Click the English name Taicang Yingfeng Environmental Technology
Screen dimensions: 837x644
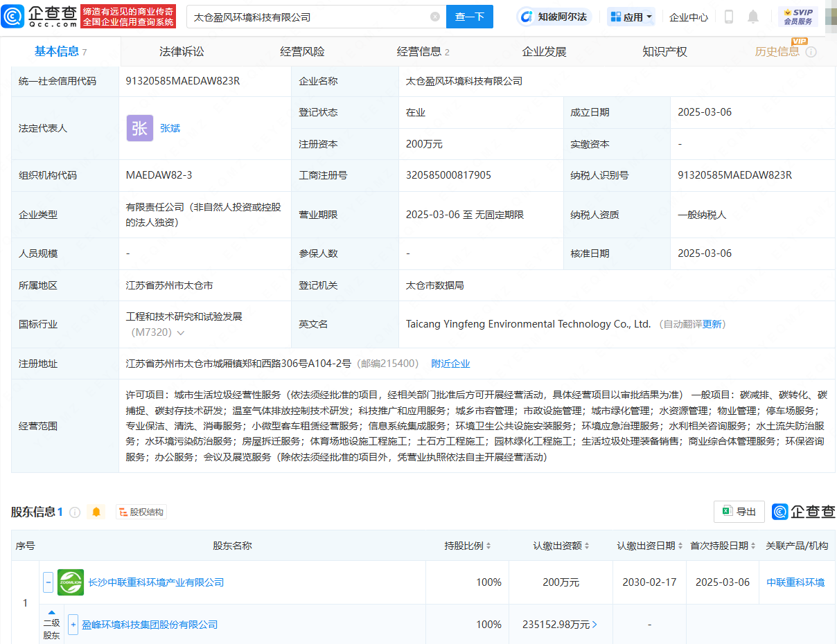(529, 324)
